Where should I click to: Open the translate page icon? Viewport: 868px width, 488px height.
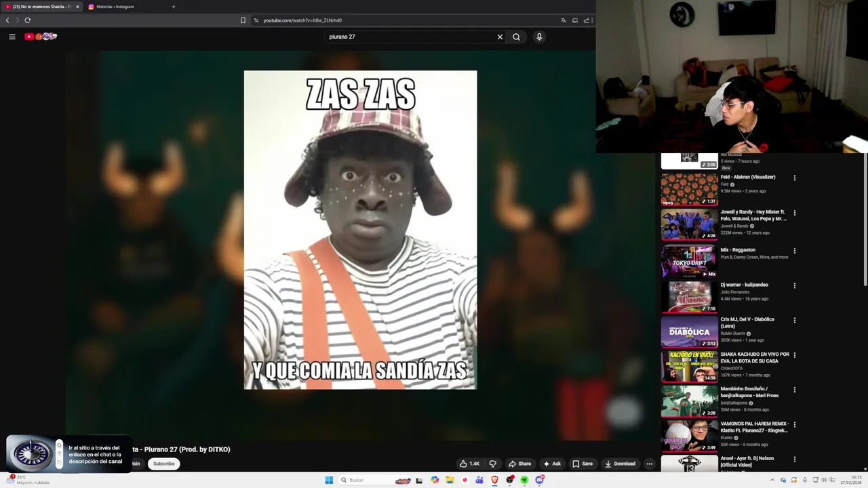point(563,20)
